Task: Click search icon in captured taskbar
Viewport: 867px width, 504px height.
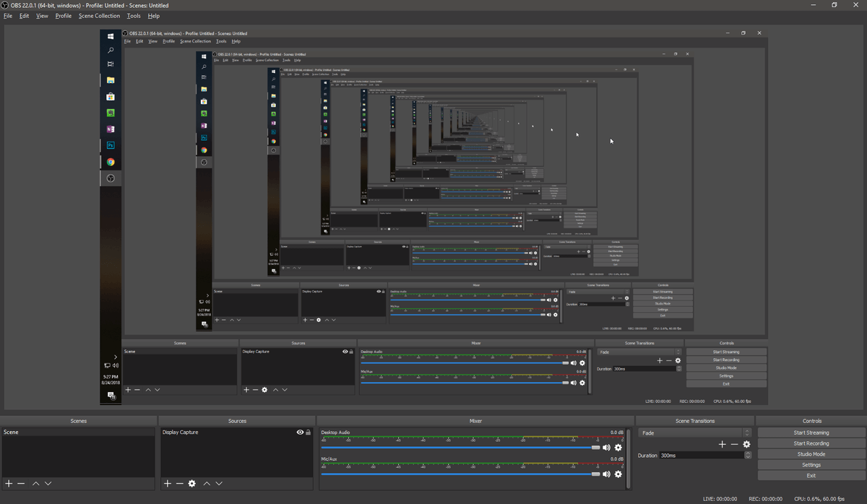Action: point(111,51)
